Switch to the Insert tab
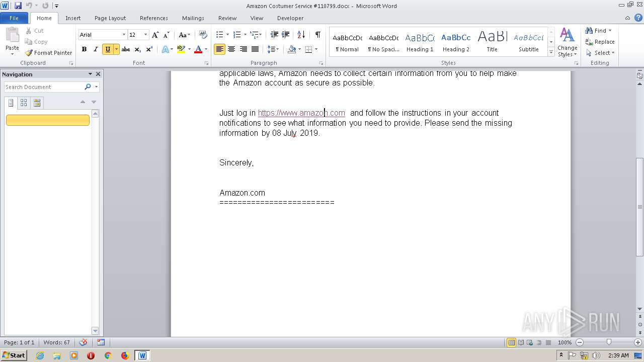Image resolution: width=644 pixels, height=362 pixels. click(x=73, y=18)
